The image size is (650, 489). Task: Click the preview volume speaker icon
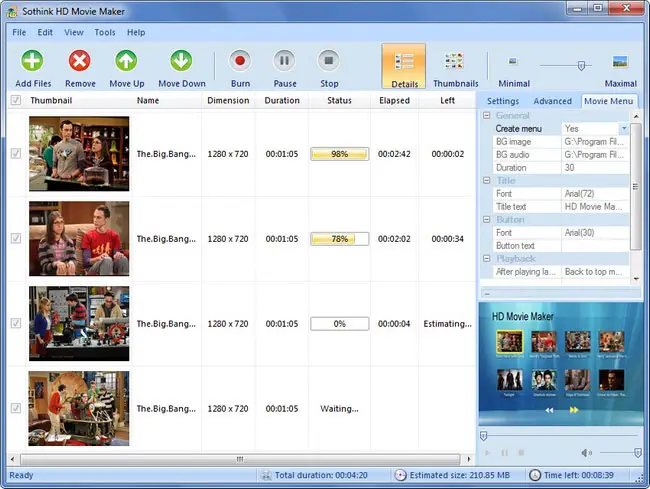click(x=586, y=453)
